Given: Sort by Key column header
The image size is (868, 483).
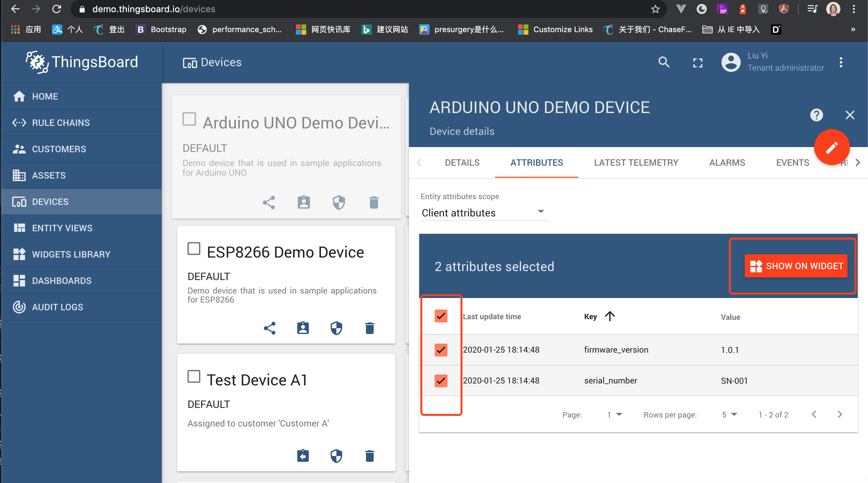Looking at the screenshot, I should (590, 317).
